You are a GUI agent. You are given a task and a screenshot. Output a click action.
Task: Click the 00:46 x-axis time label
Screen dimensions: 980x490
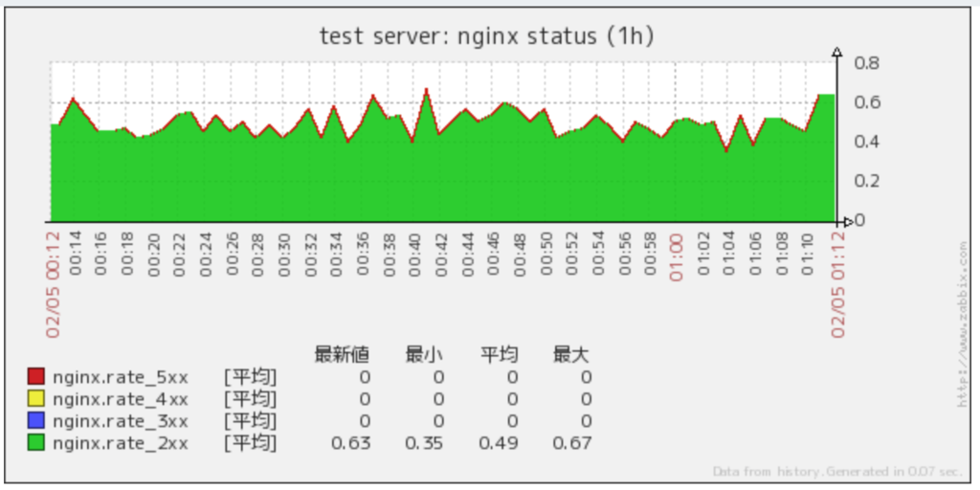(494, 253)
